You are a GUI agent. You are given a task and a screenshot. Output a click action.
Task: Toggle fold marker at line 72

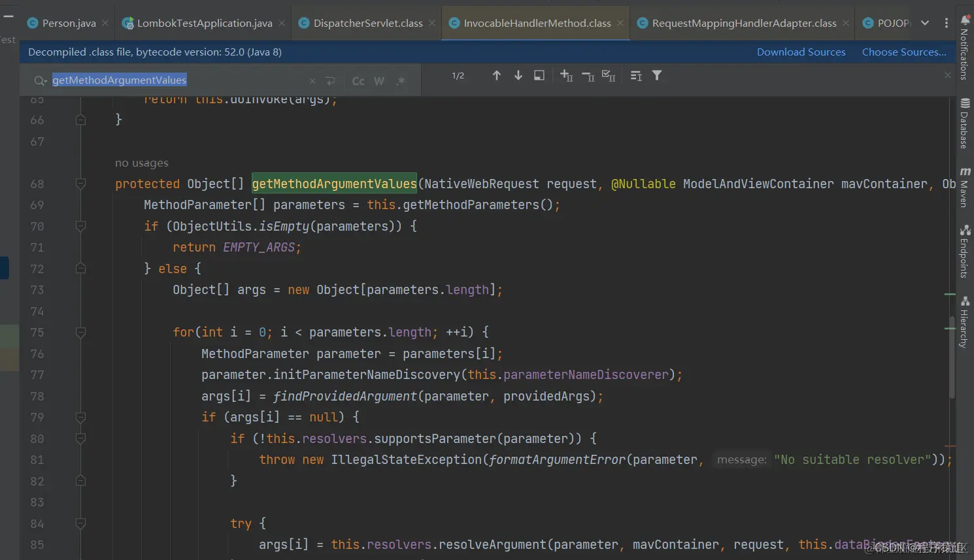[x=80, y=269]
